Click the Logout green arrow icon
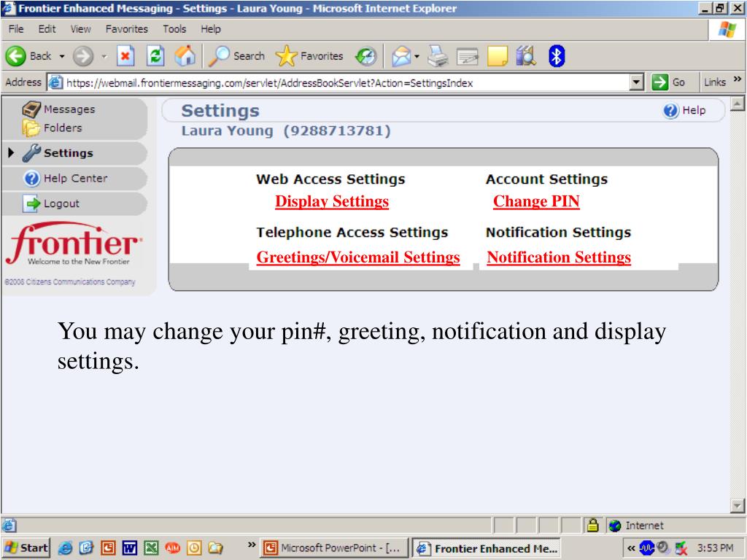The width and height of the screenshot is (747, 560). click(32, 204)
